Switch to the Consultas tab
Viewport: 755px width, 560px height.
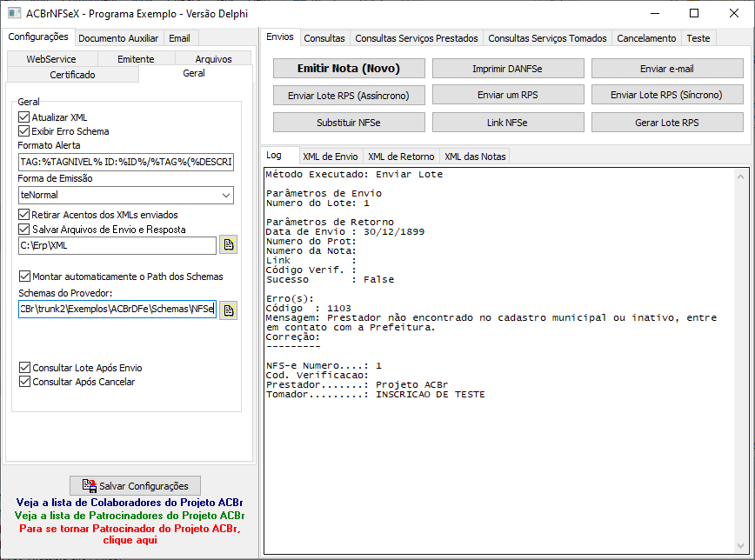coord(324,38)
